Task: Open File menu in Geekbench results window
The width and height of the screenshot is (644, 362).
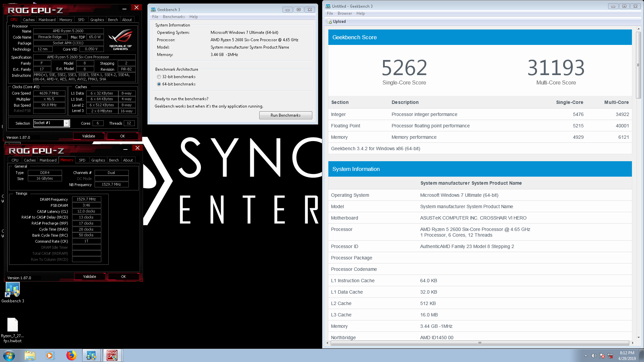Action: point(330,13)
